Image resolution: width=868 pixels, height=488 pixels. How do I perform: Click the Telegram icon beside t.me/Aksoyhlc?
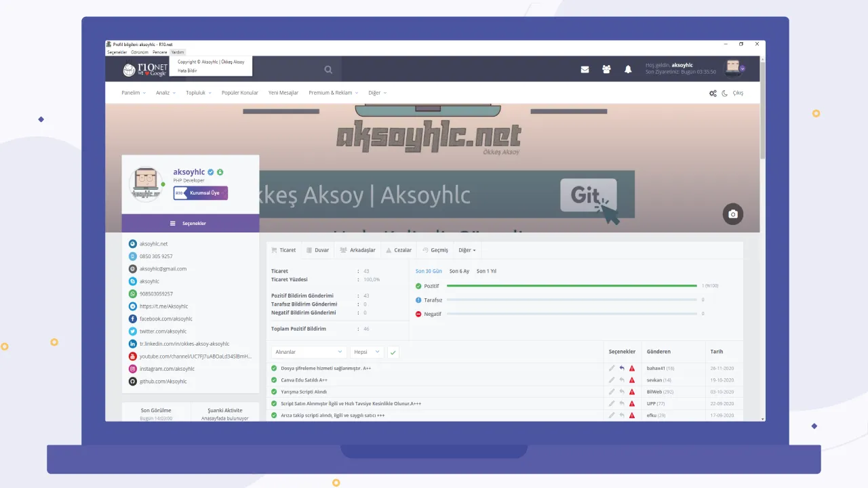133,306
